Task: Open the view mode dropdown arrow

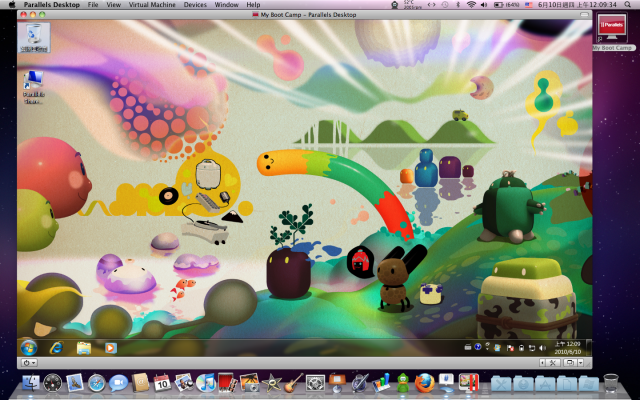Action: click(x=580, y=362)
